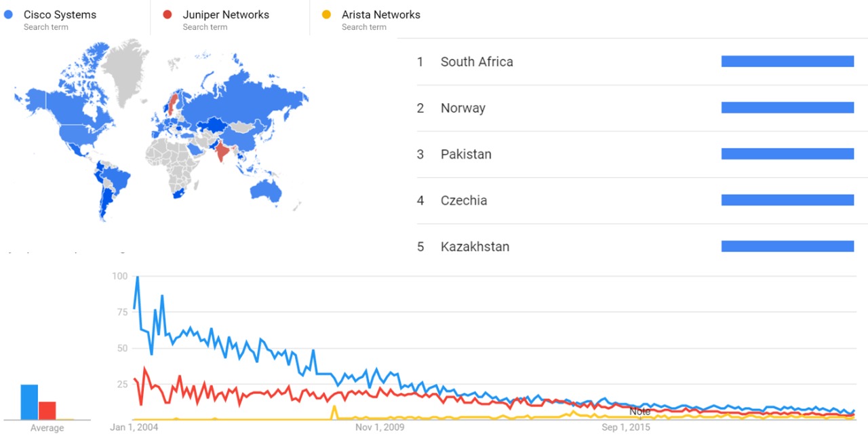Click the yellow dot beside Arista Networks
Viewport: 868px width, 445px height.
point(326,15)
